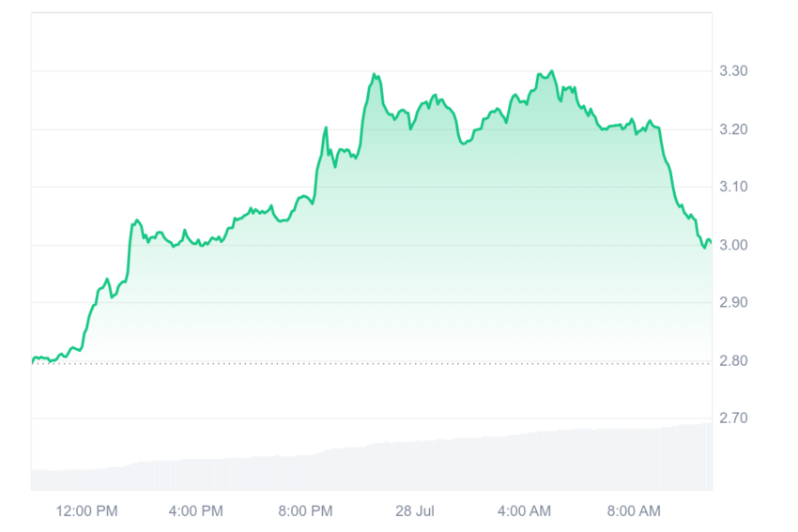The width and height of the screenshot is (798, 532).
Task: Click the 3.10 price axis label
Action: point(733,187)
